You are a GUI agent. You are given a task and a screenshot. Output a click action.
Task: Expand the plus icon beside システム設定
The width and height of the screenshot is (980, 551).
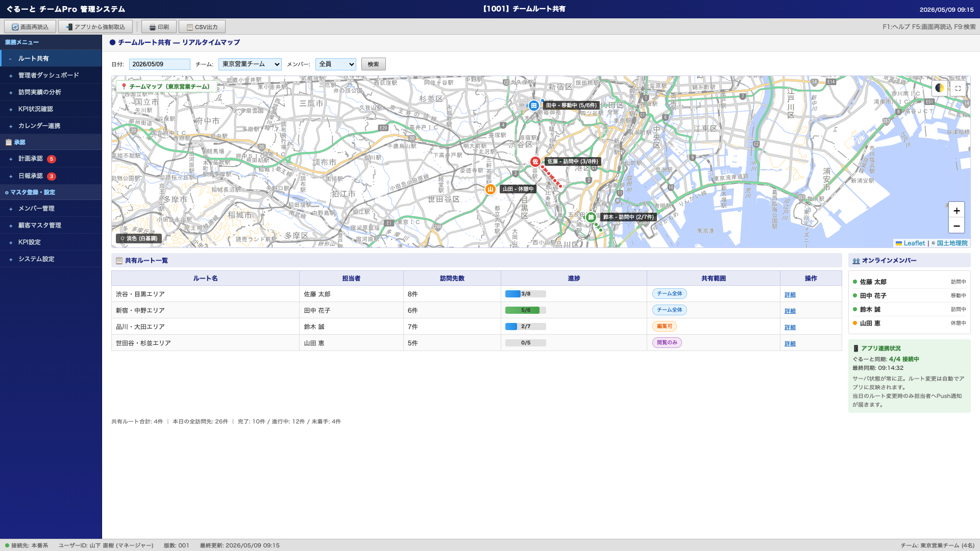click(11, 260)
